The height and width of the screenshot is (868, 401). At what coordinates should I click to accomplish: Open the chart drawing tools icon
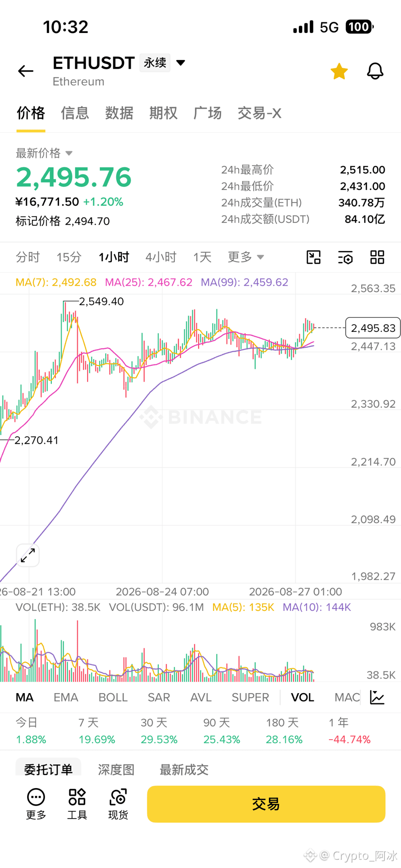[314, 257]
